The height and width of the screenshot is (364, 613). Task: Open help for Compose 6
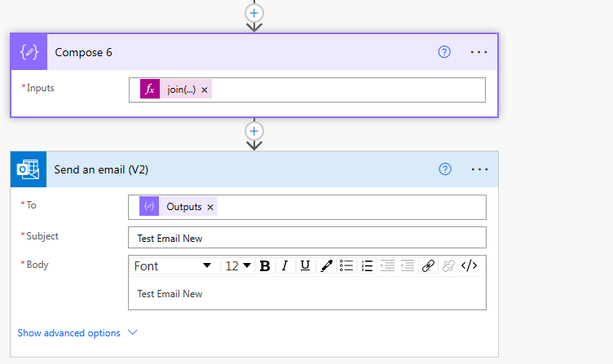click(444, 52)
